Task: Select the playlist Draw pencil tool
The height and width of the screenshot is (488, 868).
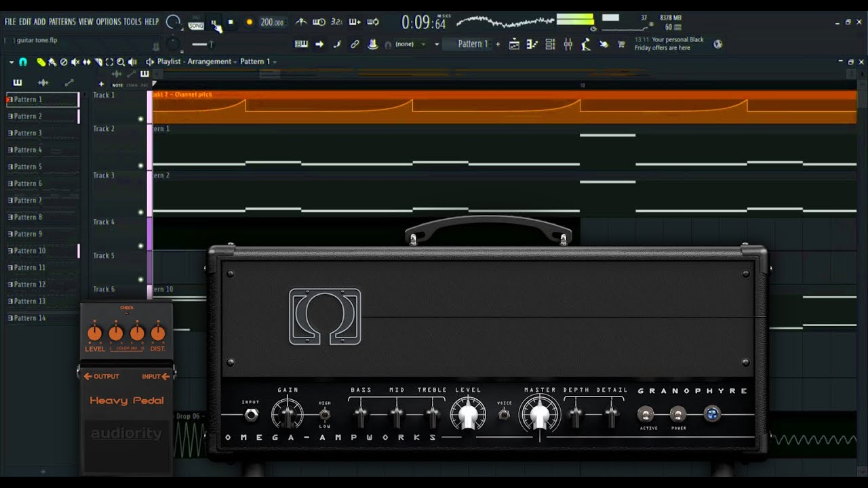Action: click(x=41, y=62)
